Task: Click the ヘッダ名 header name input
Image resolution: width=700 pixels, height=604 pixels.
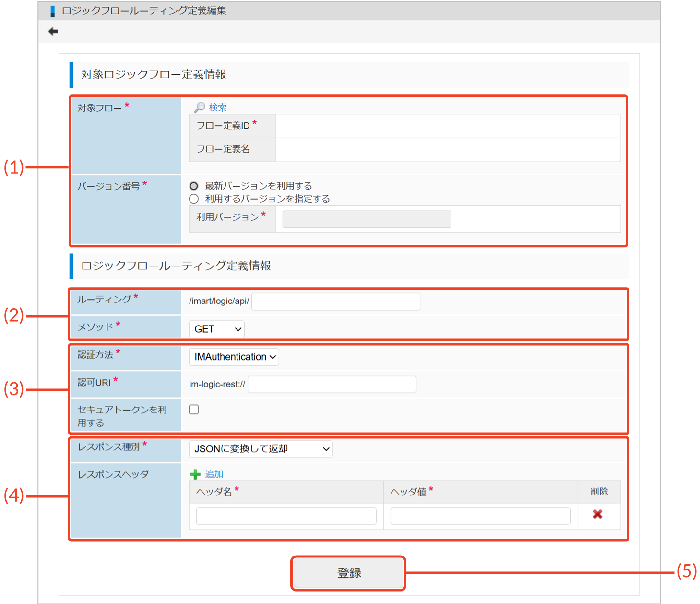Action: click(x=286, y=516)
